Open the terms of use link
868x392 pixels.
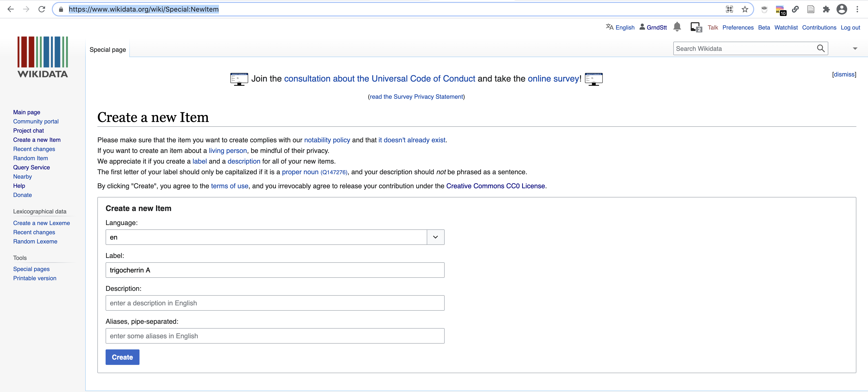(229, 186)
